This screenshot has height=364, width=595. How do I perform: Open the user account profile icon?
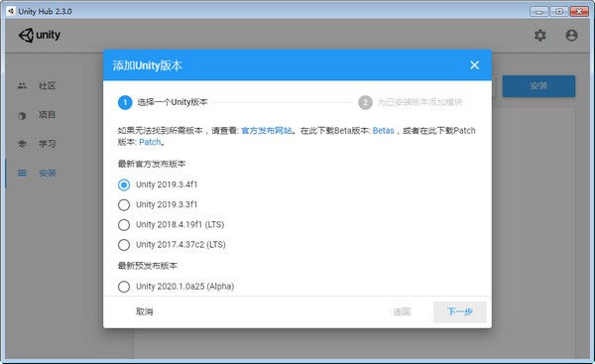(571, 36)
